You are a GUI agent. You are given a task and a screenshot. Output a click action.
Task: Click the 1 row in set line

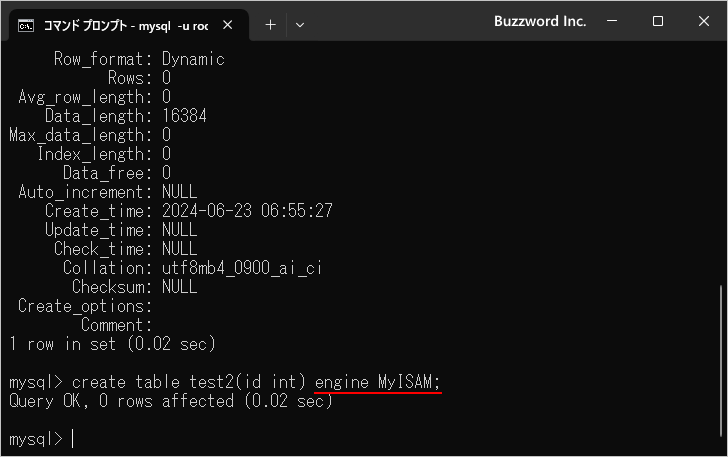[x=112, y=344]
